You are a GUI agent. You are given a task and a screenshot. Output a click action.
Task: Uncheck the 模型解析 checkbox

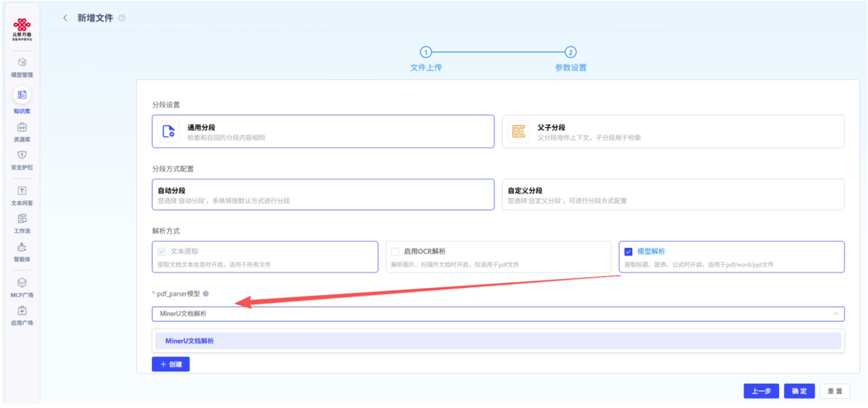(x=628, y=252)
